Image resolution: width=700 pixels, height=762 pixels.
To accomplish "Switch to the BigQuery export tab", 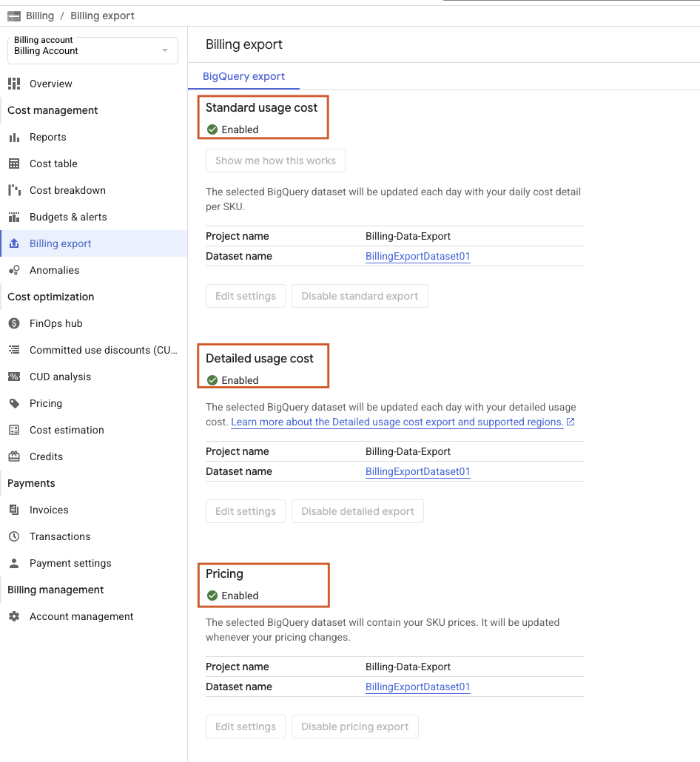I will point(243,76).
